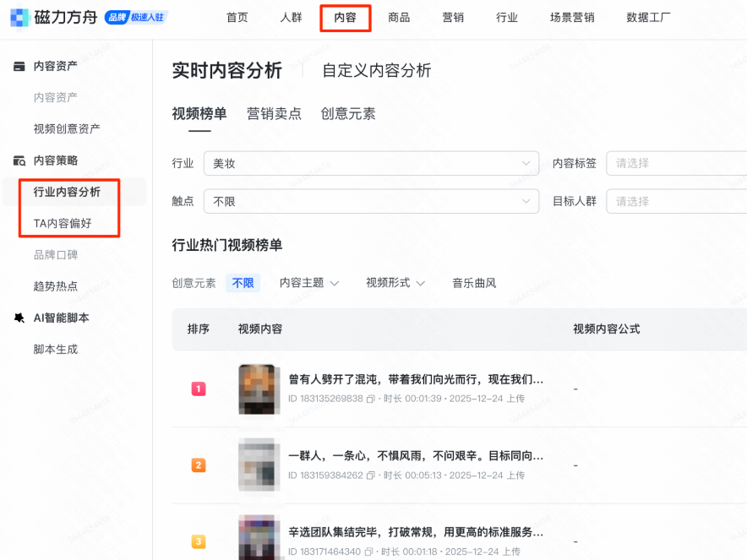Click the rank 3 badge
Viewport: 747px width, 560px height.
(199, 541)
